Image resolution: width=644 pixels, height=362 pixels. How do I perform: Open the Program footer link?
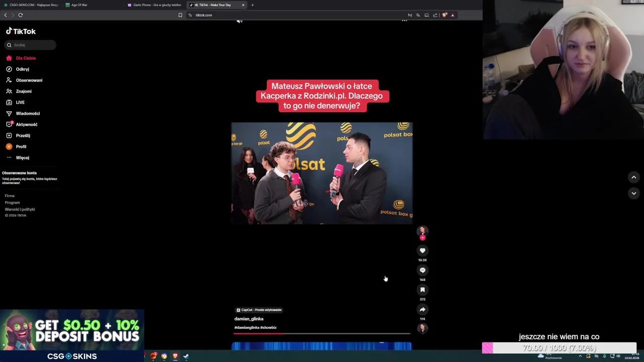(12, 203)
